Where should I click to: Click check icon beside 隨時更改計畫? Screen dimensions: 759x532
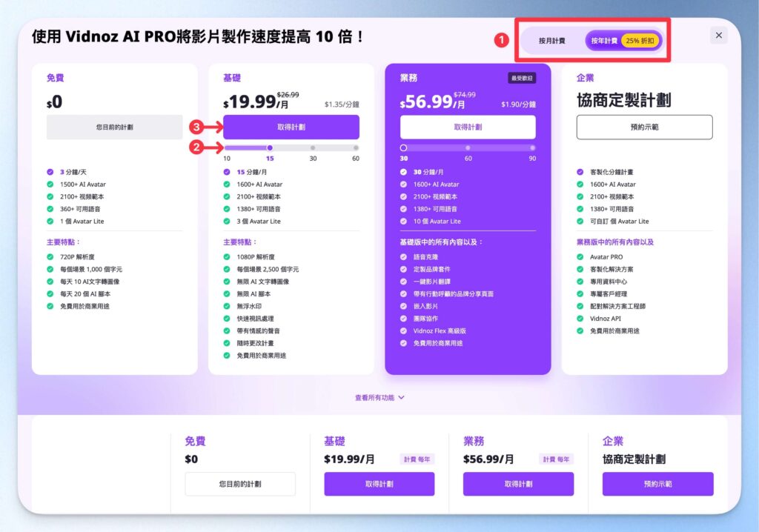[227, 343]
